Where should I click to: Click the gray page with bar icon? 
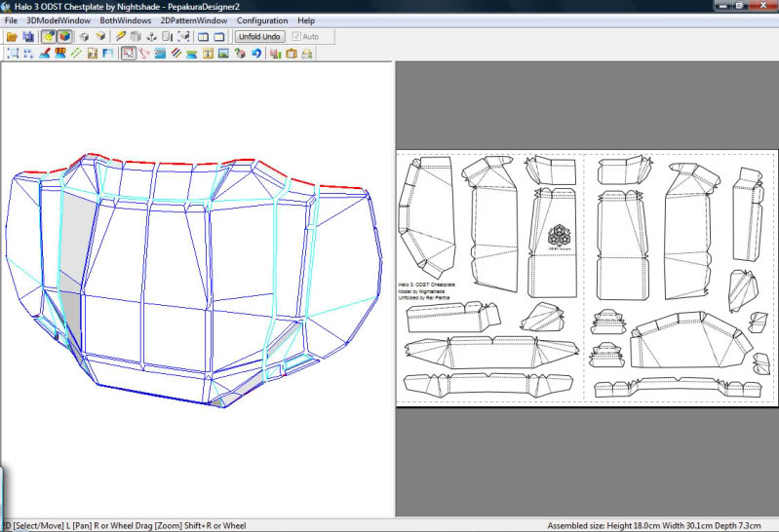point(168,36)
